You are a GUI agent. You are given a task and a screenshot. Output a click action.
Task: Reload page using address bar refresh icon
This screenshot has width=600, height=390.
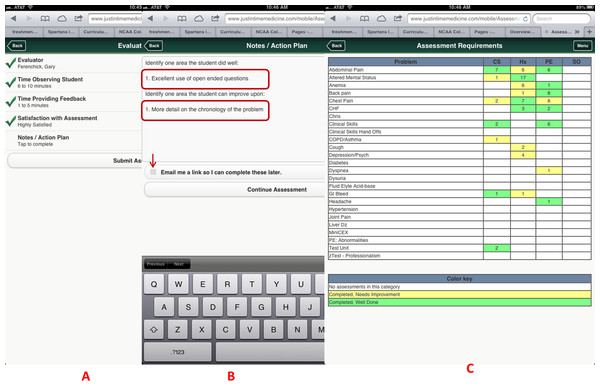(525, 19)
